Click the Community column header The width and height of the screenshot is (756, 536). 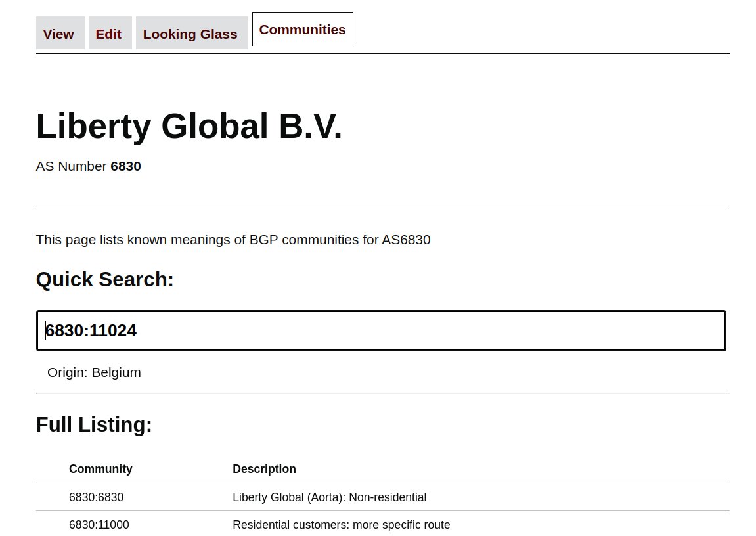point(100,469)
